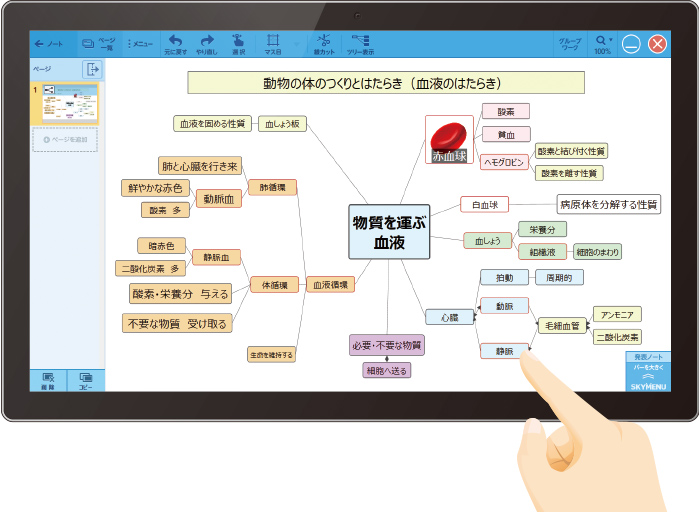
Task: Click the red blood cell 赤血球 image node
Action: pos(449,139)
